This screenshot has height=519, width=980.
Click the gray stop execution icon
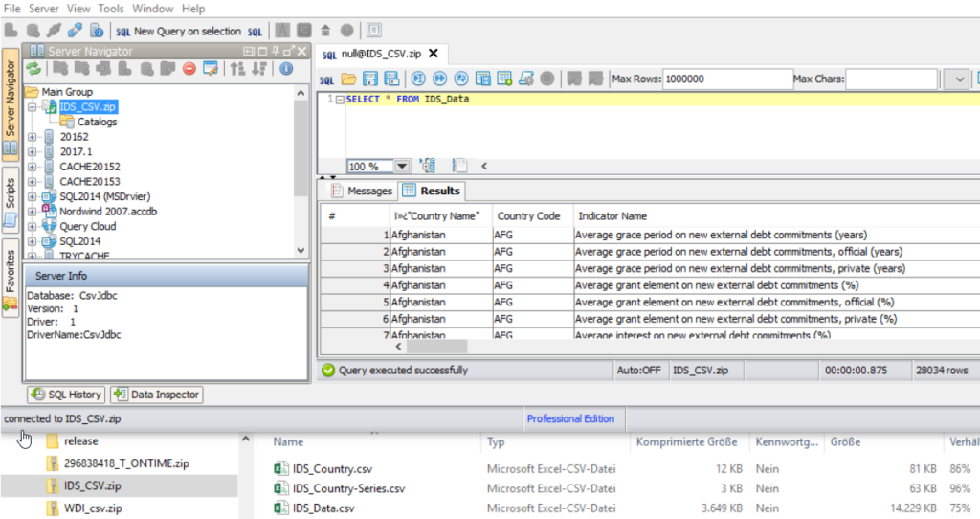point(547,79)
